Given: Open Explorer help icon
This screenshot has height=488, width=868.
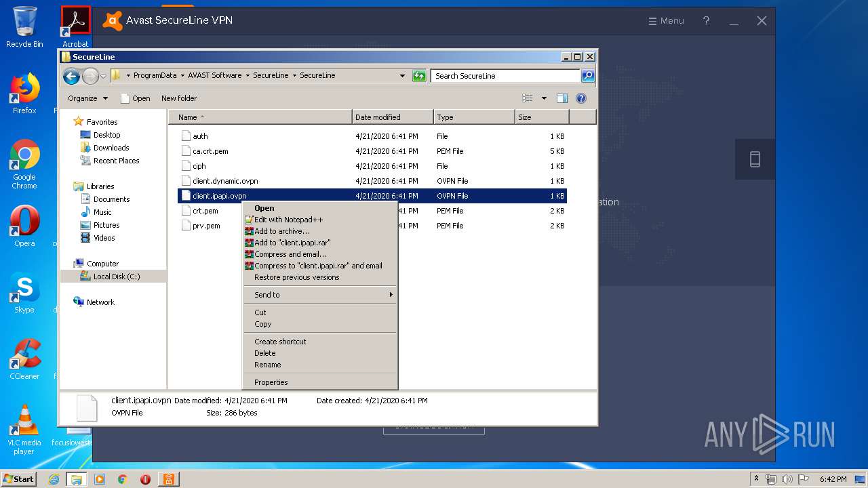Looking at the screenshot, I should tap(581, 98).
